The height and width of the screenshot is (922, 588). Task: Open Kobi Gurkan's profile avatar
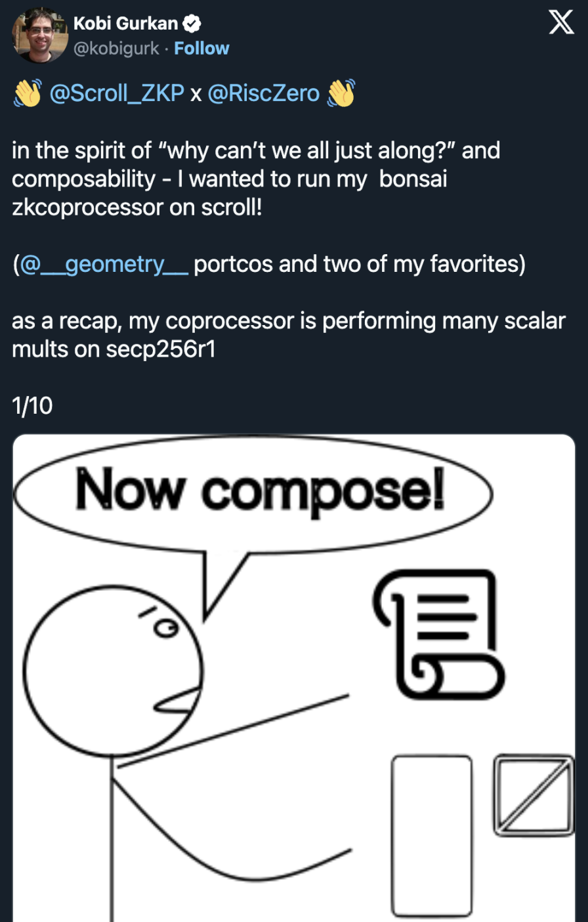39,35
